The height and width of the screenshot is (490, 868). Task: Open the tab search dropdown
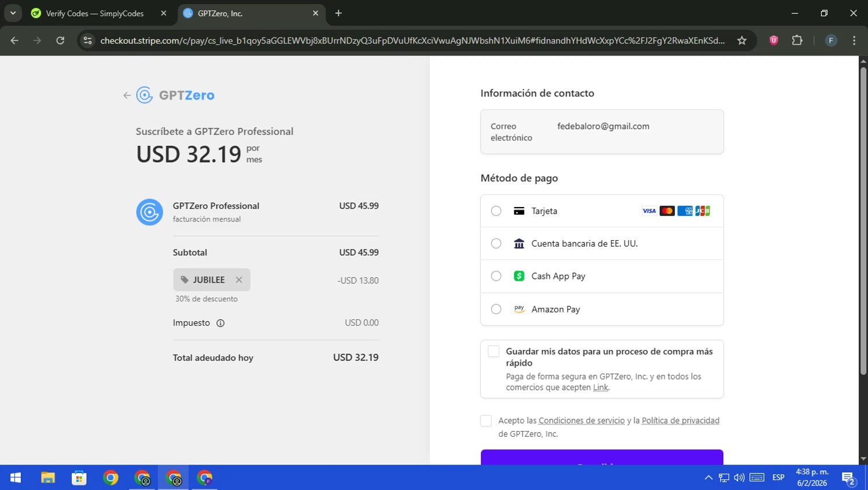13,13
